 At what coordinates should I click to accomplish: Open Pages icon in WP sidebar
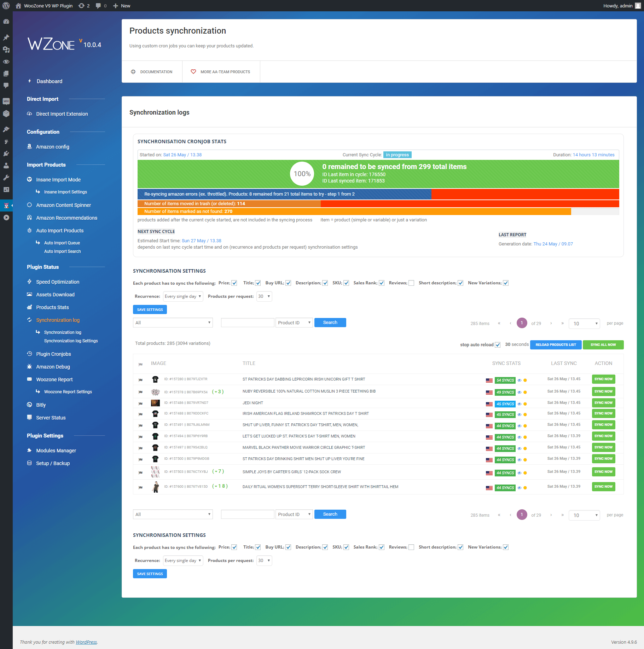coord(6,74)
